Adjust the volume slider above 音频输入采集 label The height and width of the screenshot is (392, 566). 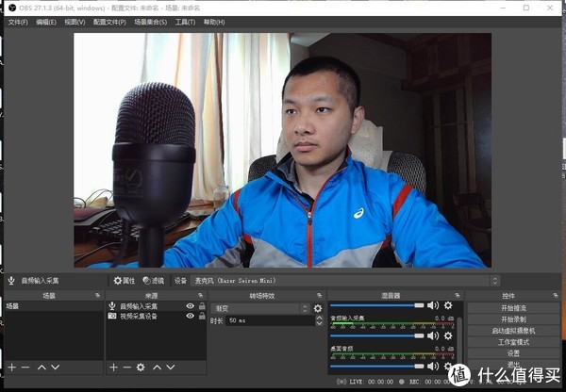click(x=376, y=305)
